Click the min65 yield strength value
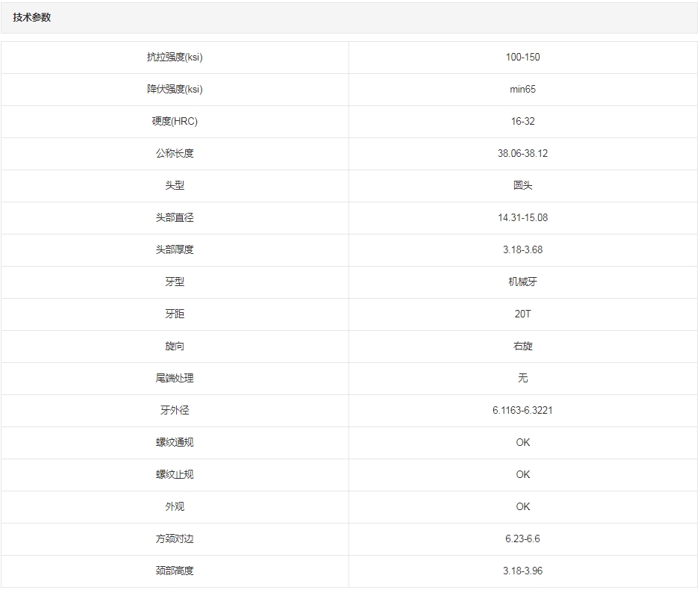 [522, 90]
